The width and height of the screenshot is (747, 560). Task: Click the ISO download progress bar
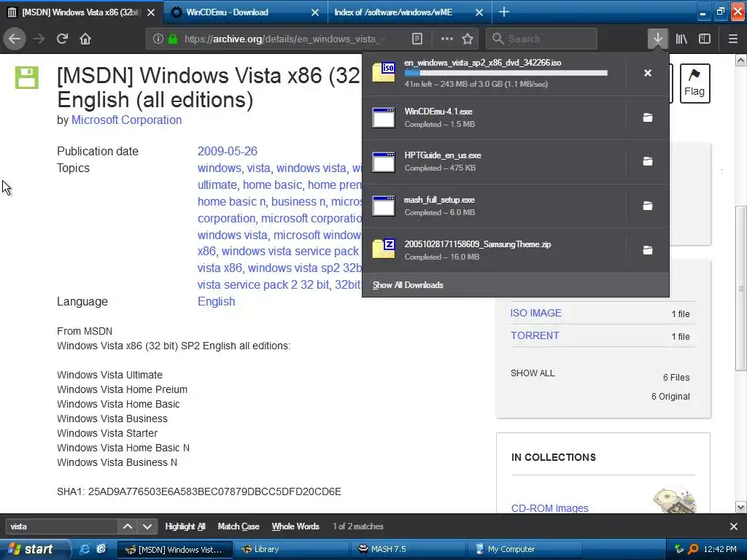pyautogui.click(x=506, y=73)
